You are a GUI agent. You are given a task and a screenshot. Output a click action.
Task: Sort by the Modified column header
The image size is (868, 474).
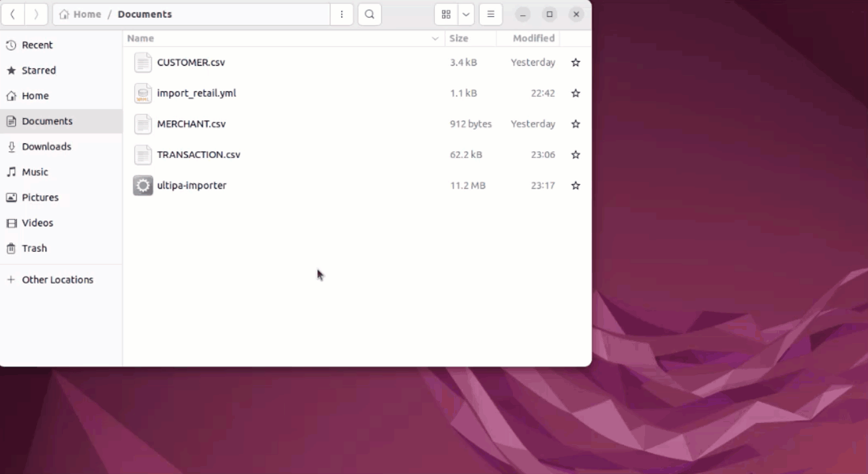528,39
